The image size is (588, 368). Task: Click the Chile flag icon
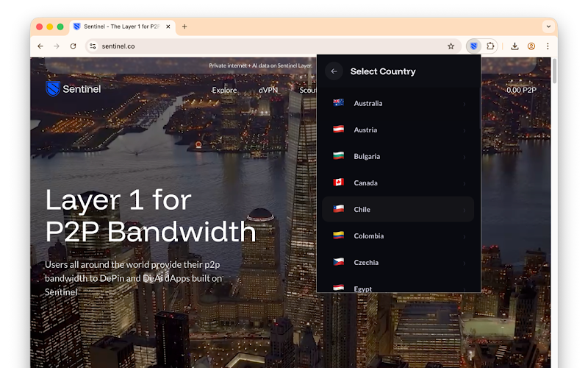[339, 209]
